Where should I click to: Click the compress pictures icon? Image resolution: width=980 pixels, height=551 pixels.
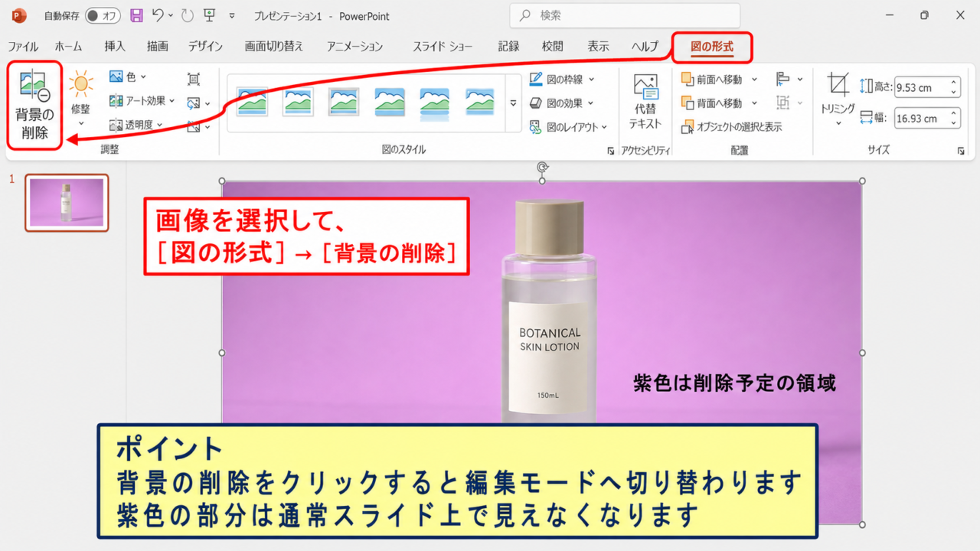(x=193, y=79)
